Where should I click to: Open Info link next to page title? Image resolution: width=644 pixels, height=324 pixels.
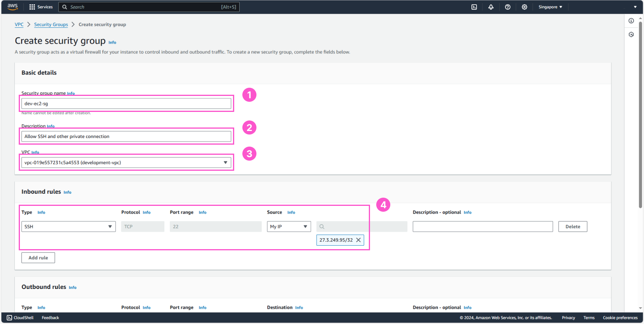coord(112,42)
